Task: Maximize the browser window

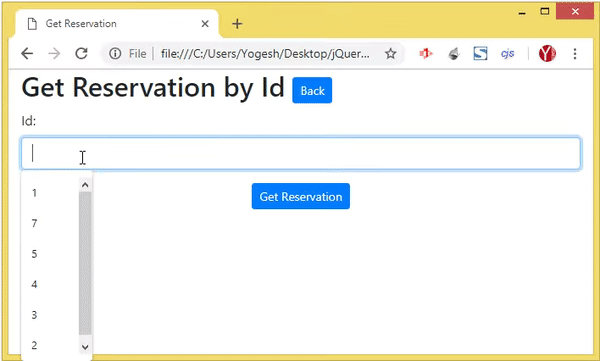Action: pos(545,11)
